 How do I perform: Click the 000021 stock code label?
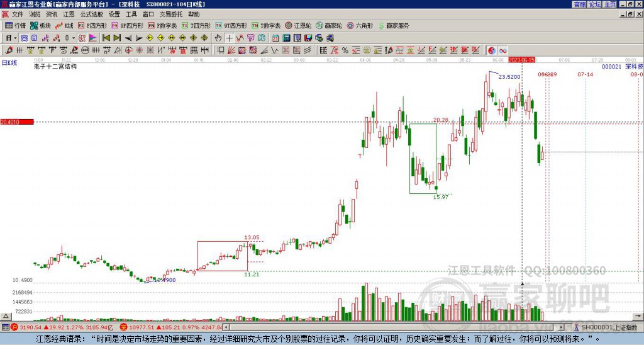click(611, 66)
